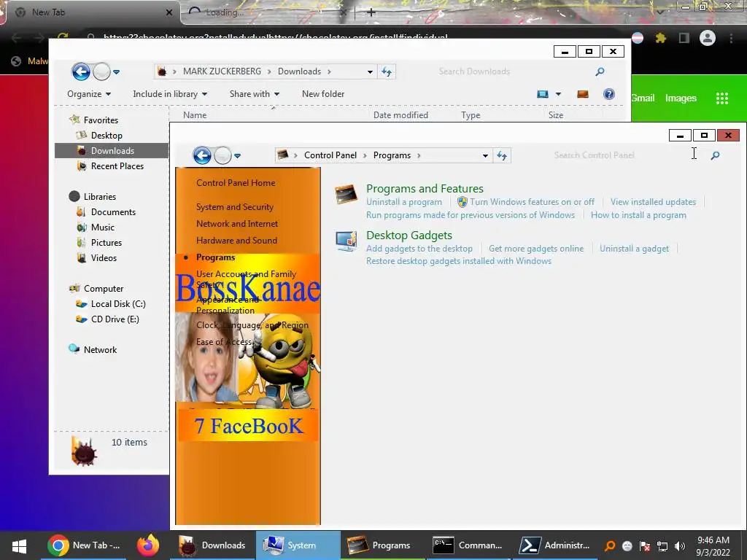
Task: Open recent pages dropdown in Control Panel
Action: tap(237, 155)
